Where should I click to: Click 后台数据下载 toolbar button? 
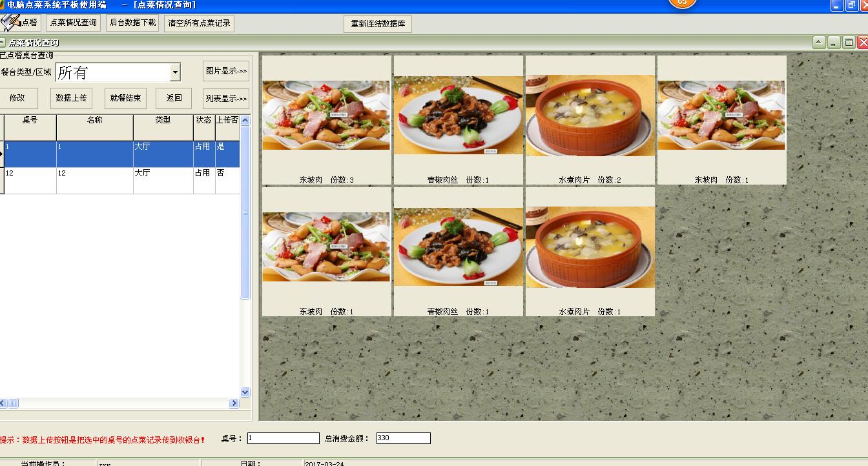(132, 23)
